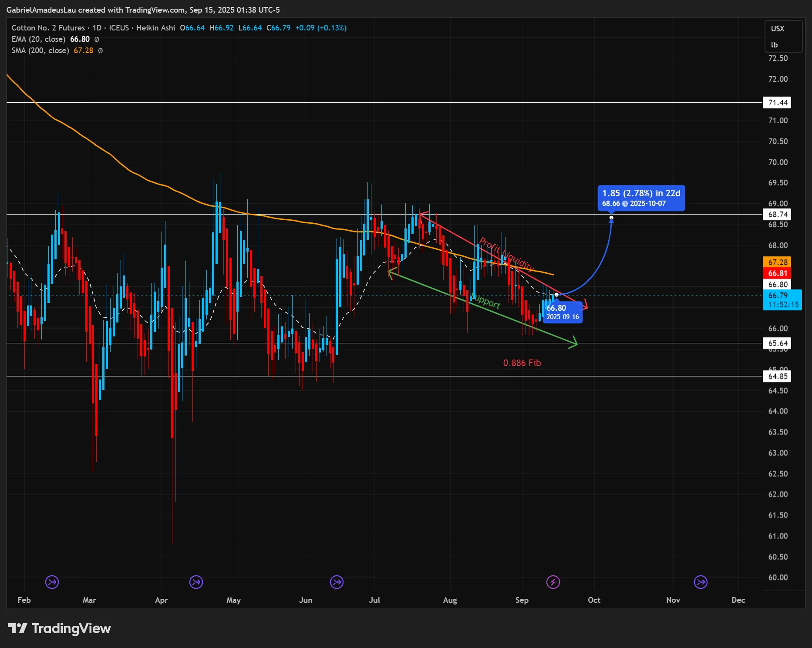
Task: Click the blue 66.79 current price tag
Action: (782, 300)
